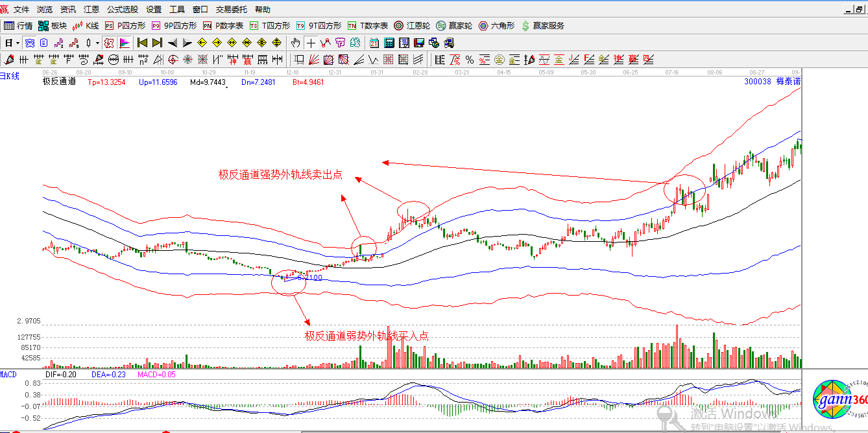Viewport: 868px width, 433px height.
Task: Click the 极反通道 indicator label
Action: pos(59,82)
